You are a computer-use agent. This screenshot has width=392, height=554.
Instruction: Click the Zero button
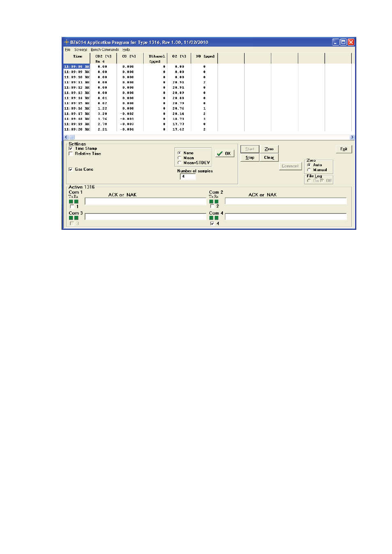coord(269,149)
